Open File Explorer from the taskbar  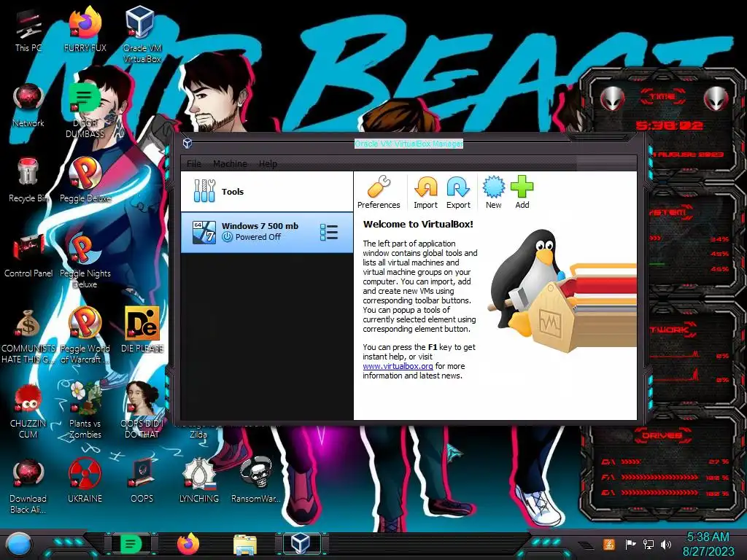245,544
